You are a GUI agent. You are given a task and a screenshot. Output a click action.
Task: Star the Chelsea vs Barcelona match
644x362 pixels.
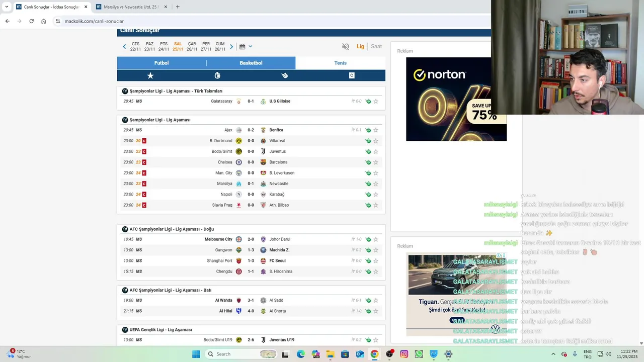[x=376, y=162]
